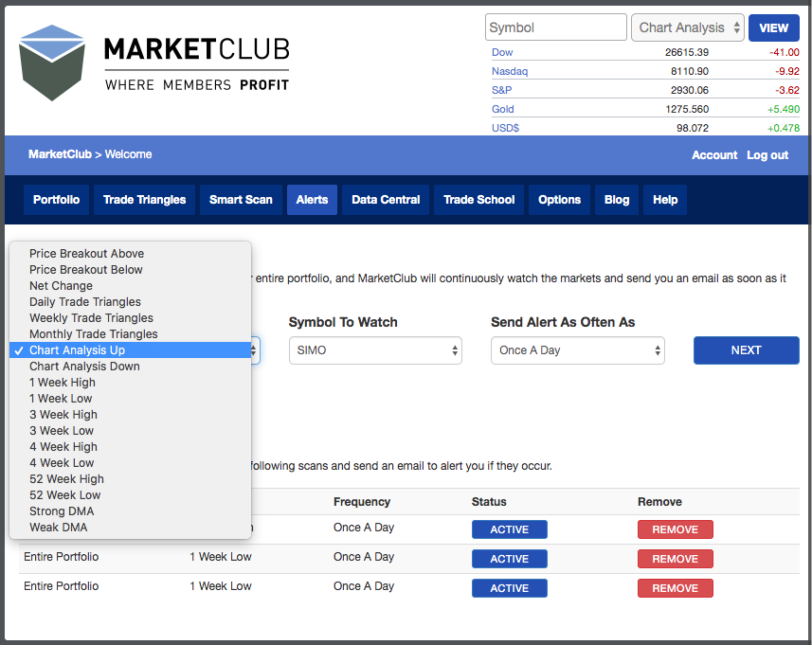Open the Once A Day frequency dropdown

pos(577,350)
